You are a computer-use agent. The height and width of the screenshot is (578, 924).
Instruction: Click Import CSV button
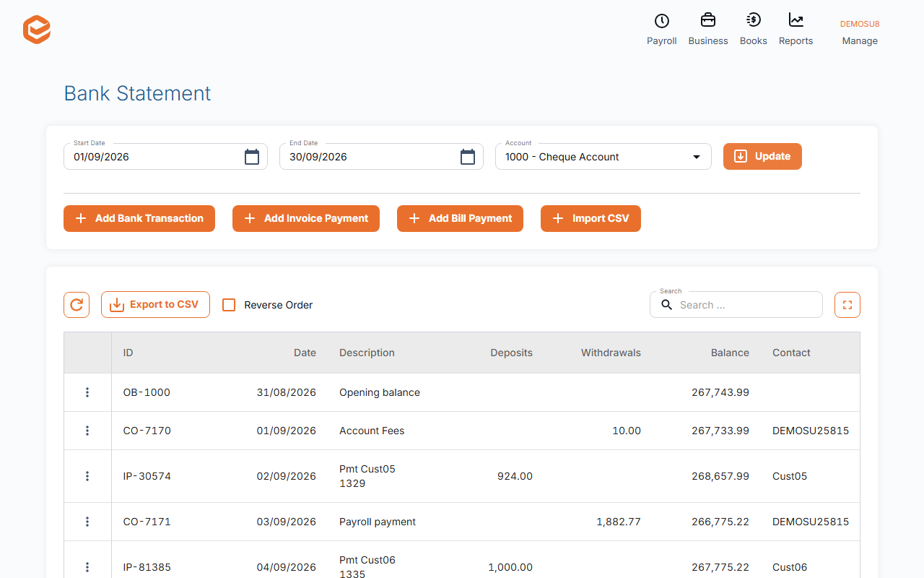tap(590, 218)
